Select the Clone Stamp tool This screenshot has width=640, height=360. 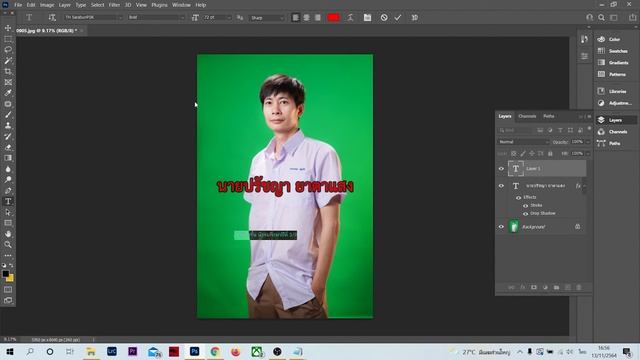point(8,125)
